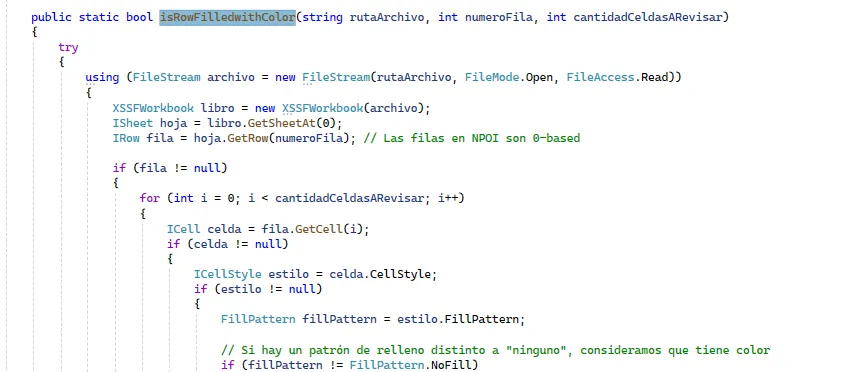The image size is (848, 372).
Task: Click the 'GetRow' method call
Action: click(248, 138)
